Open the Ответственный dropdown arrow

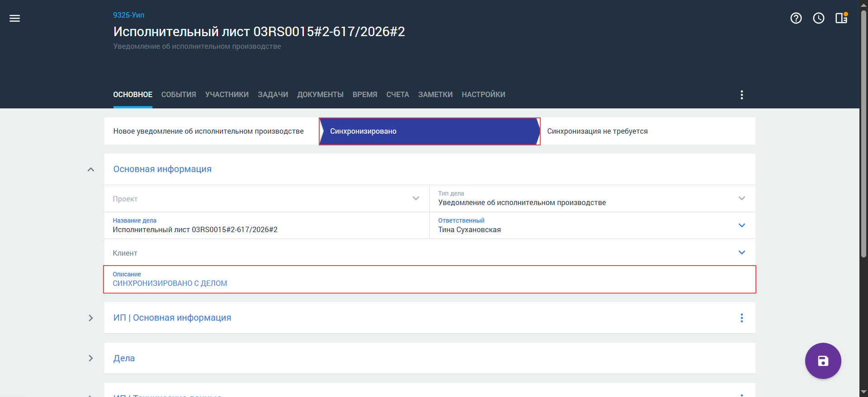coord(742,225)
